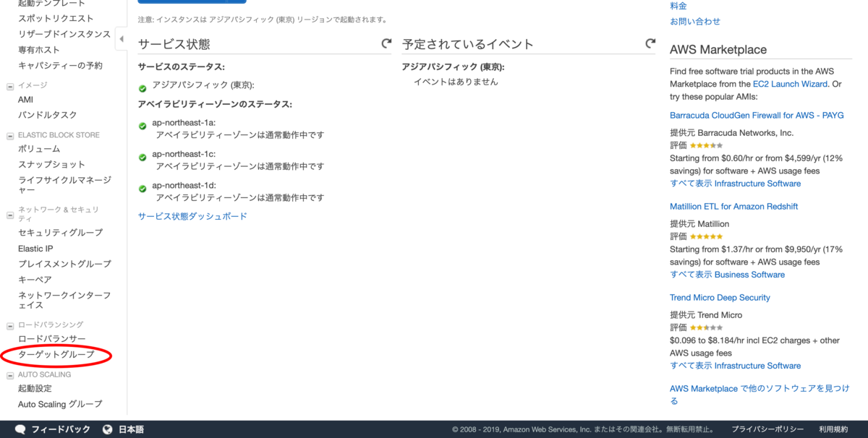This screenshot has width=868, height=438.
Task: Open AWS Marketplace で他のソフトウェアを見つける link
Action: (759, 395)
